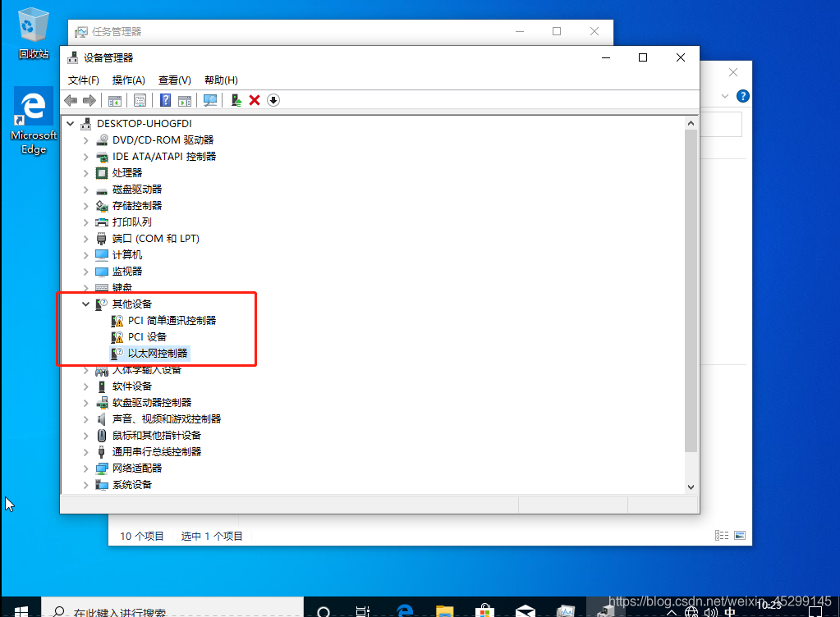
Task: Click the 磁盘驱动器 disk icon
Action: [x=102, y=190]
